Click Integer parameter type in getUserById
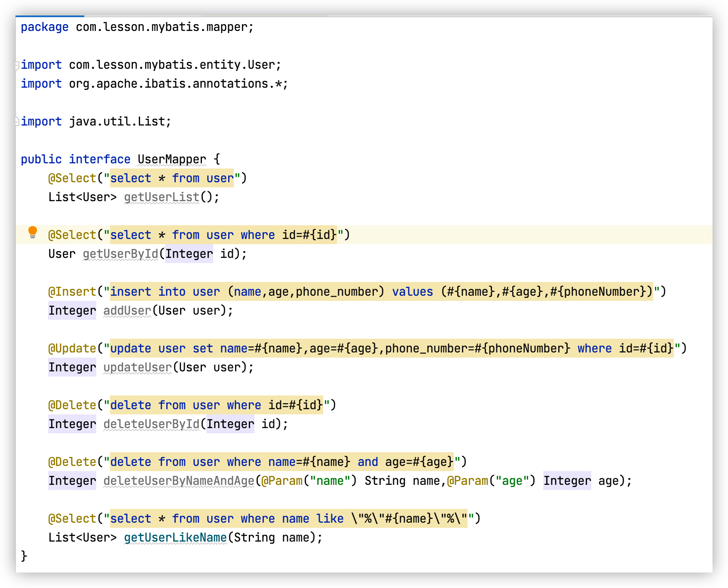Viewport: 728px width, 588px height. pos(189,254)
